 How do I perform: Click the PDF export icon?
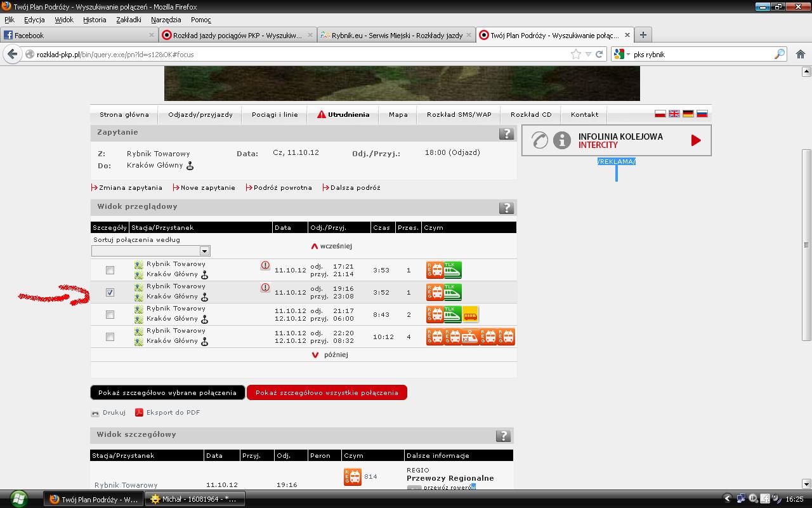click(x=139, y=413)
